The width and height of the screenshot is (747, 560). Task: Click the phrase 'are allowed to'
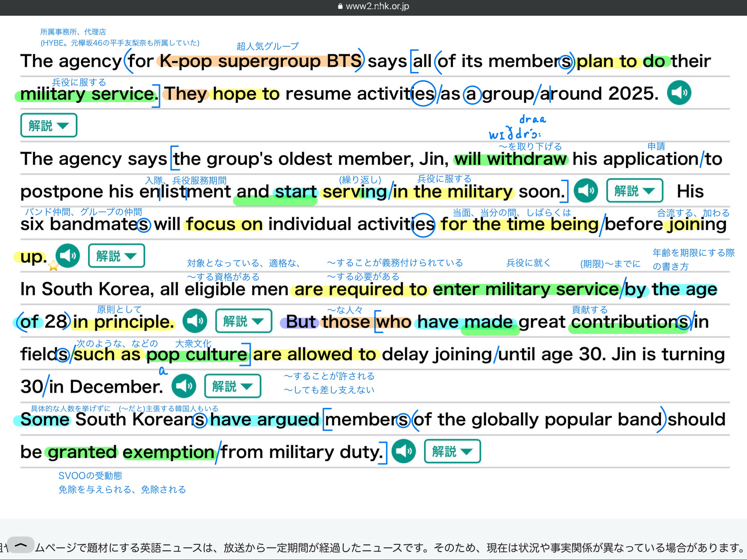[x=314, y=354]
